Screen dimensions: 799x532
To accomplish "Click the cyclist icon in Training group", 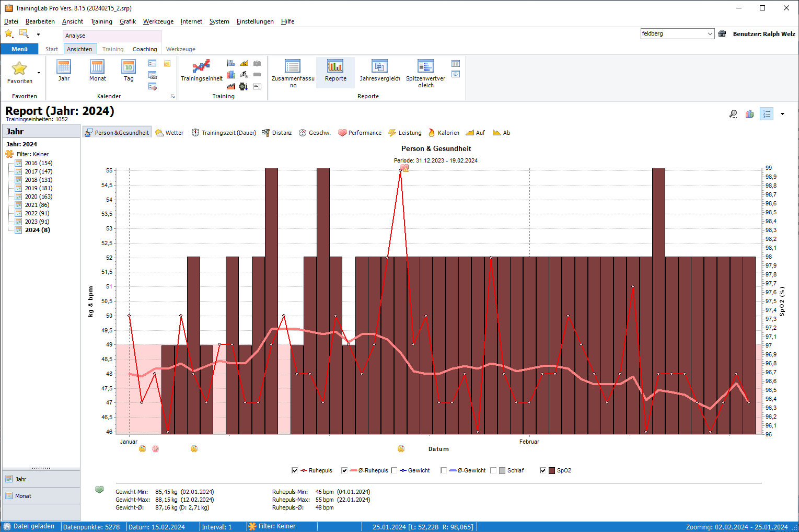I will 244,75.
